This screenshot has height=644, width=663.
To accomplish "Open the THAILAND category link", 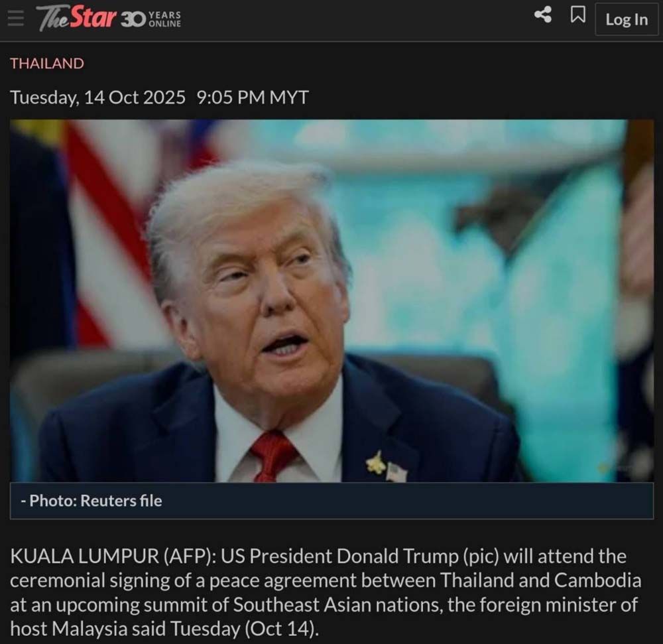I will 47,64.
